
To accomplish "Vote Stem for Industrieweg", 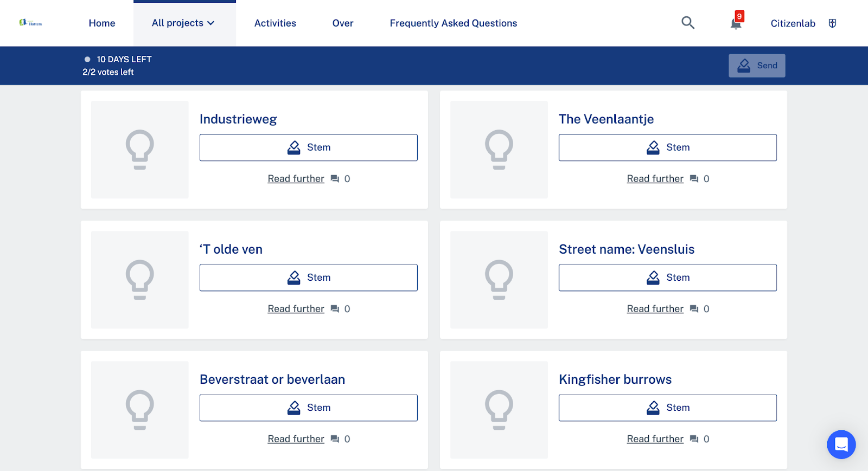I will pos(308,147).
